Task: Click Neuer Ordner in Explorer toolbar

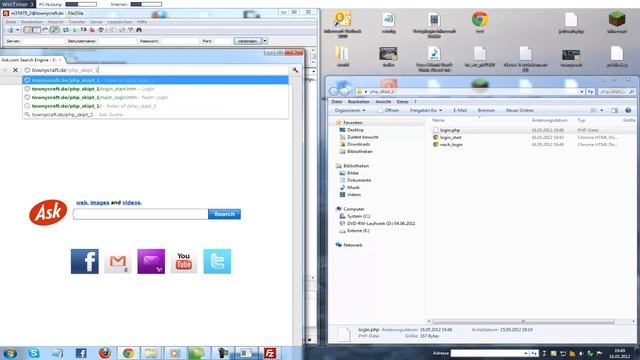Action: [520, 110]
